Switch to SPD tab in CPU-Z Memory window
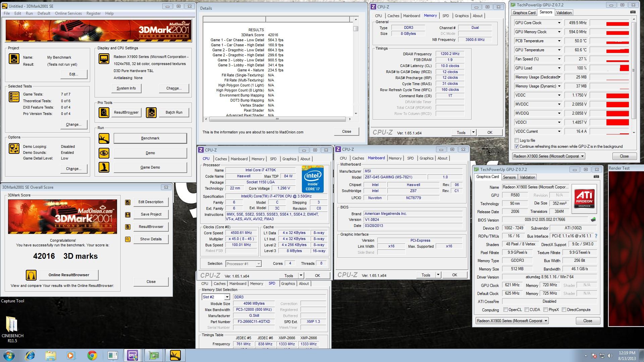Image resolution: width=644 pixels, height=362 pixels. point(445,16)
